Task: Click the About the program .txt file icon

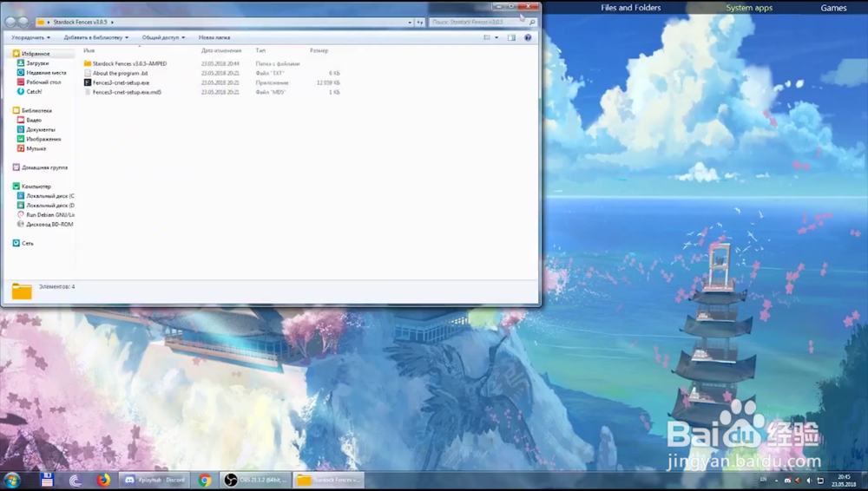Action: (x=88, y=73)
